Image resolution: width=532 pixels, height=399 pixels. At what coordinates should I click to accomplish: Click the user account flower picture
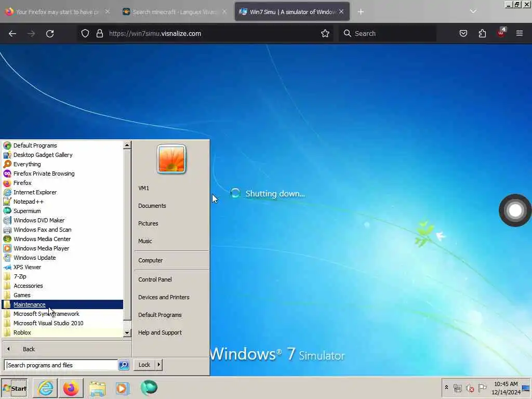pos(171,159)
